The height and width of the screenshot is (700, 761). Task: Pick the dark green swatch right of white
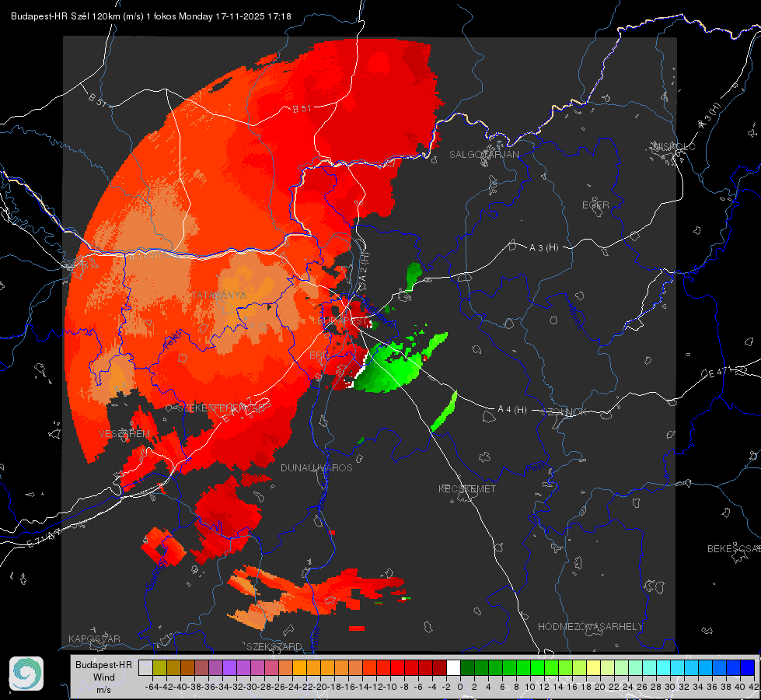point(467,667)
